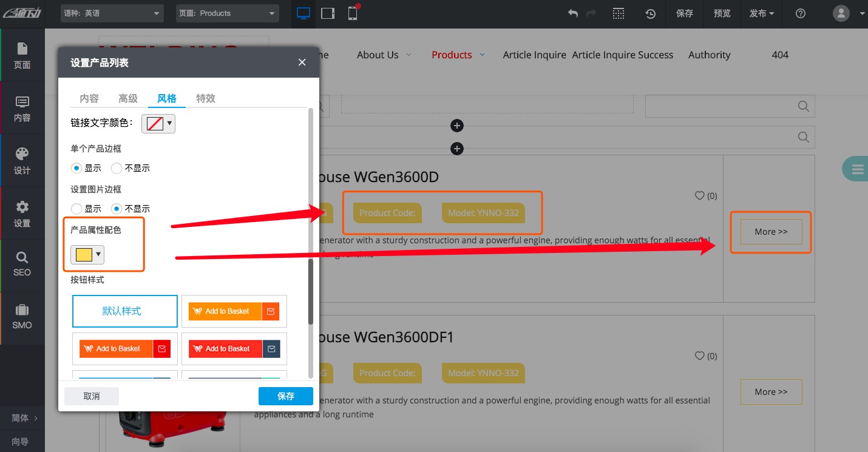Switch to tablet preview mode icon
Image resolution: width=868 pixels, height=452 pixels.
(x=328, y=13)
